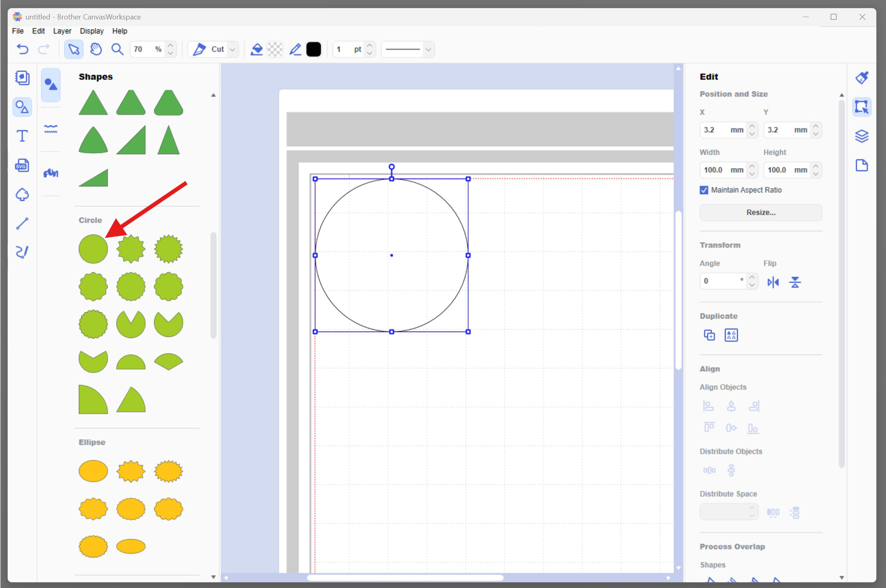The image size is (886, 588).
Task: Increase the zoom percentage stepper
Action: (171, 46)
